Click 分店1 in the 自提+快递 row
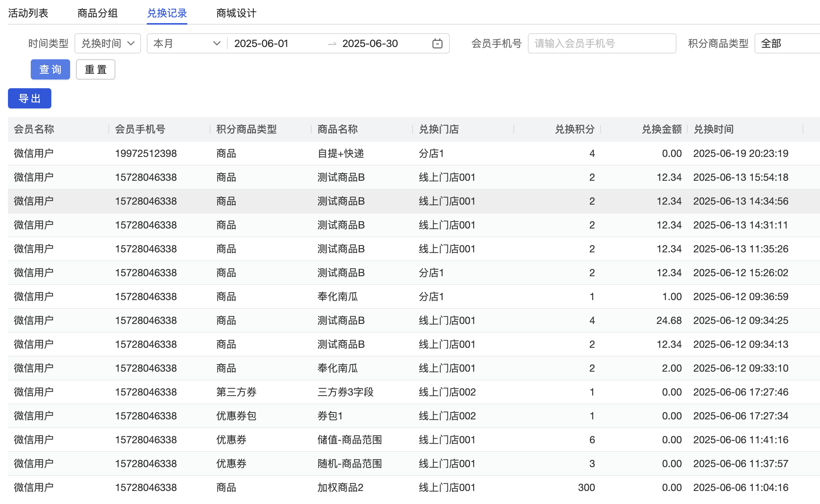Screen dimensions: 820x504 pyautogui.click(x=431, y=153)
